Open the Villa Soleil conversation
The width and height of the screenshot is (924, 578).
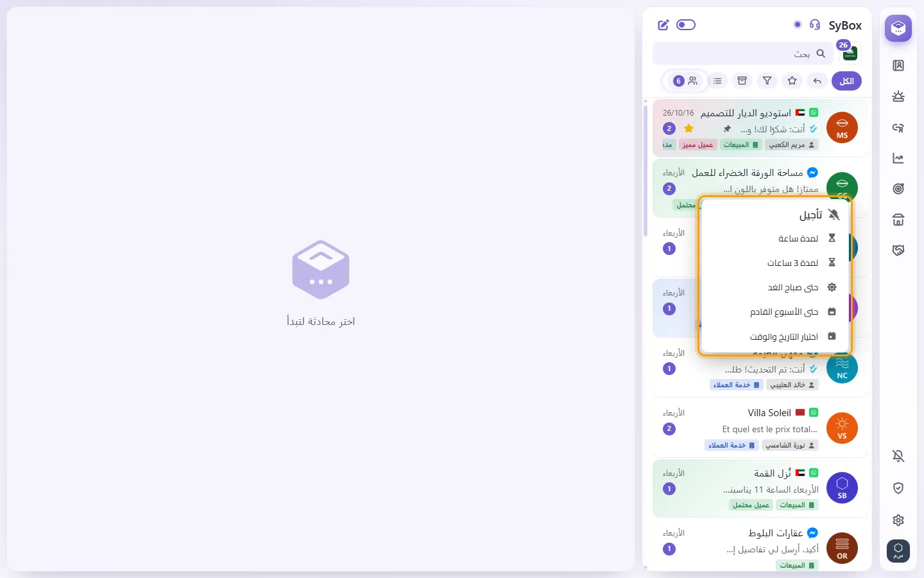tap(760, 428)
